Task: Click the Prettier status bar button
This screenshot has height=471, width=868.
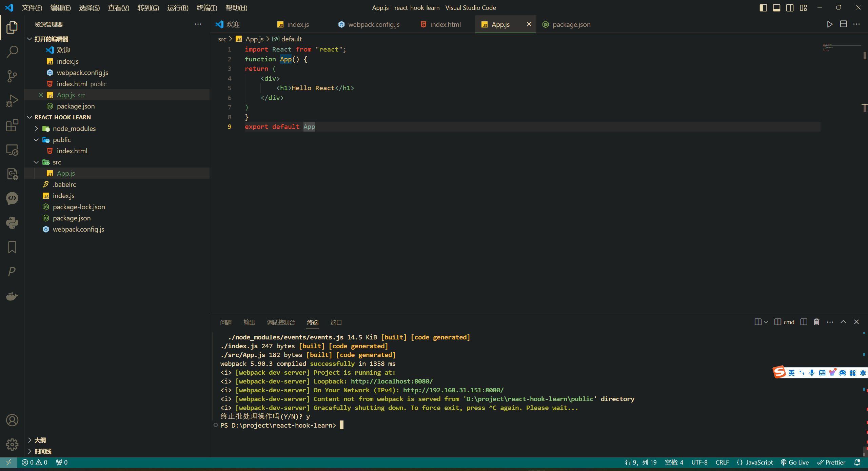Action: coord(831,463)
